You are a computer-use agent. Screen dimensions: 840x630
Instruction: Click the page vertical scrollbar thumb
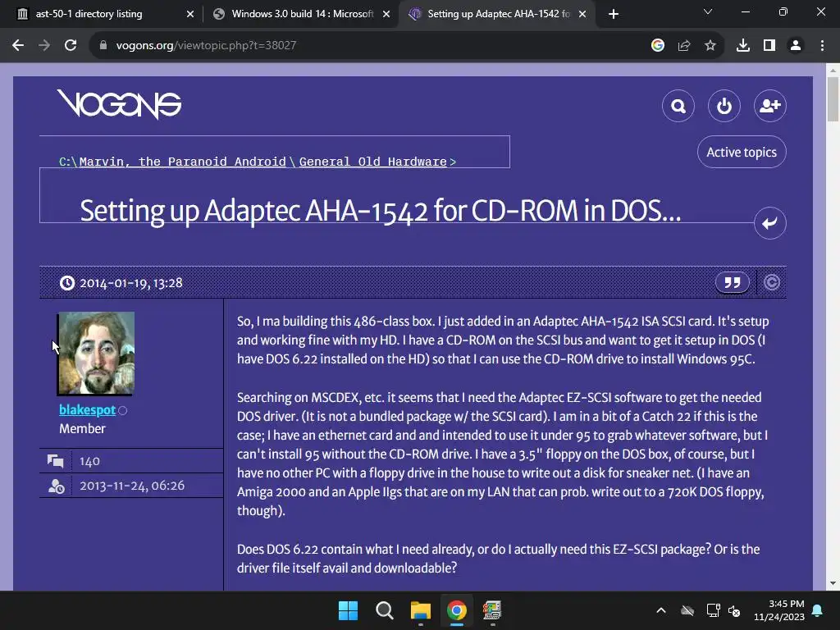click(833, 99)
